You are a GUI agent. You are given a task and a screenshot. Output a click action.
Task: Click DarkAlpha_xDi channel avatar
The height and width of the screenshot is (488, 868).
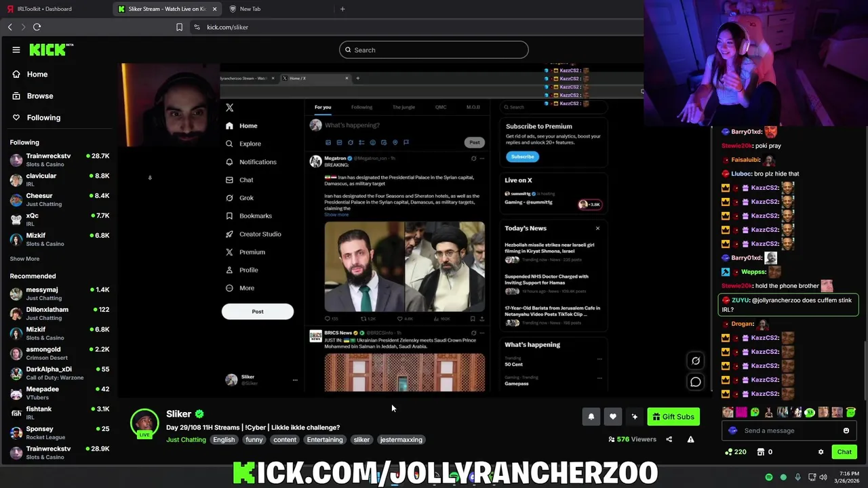coord(16,373)
